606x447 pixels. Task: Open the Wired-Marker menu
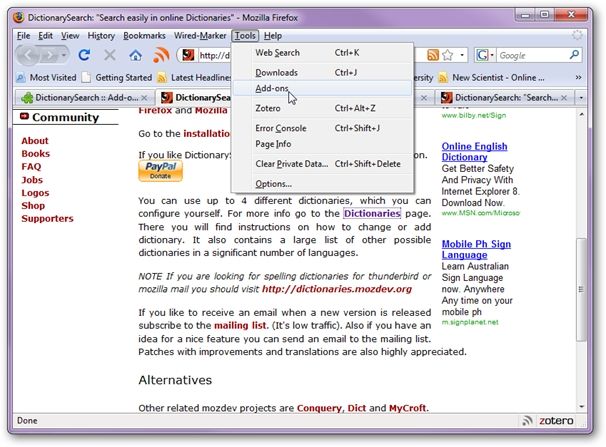pos(200,36)
